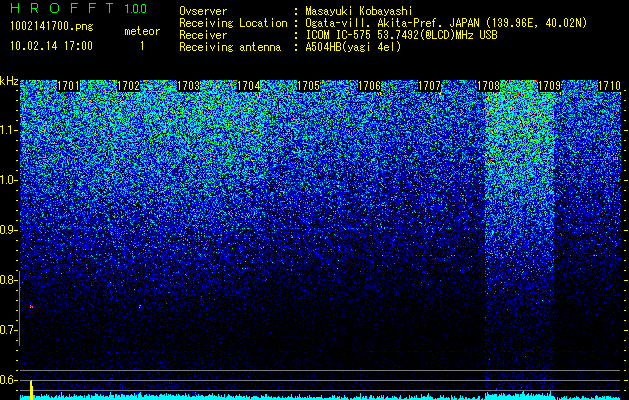This screenshot has height=400, width=629.
Task: Click the date stamp 10.02.14 17:00
Action: 51,46
